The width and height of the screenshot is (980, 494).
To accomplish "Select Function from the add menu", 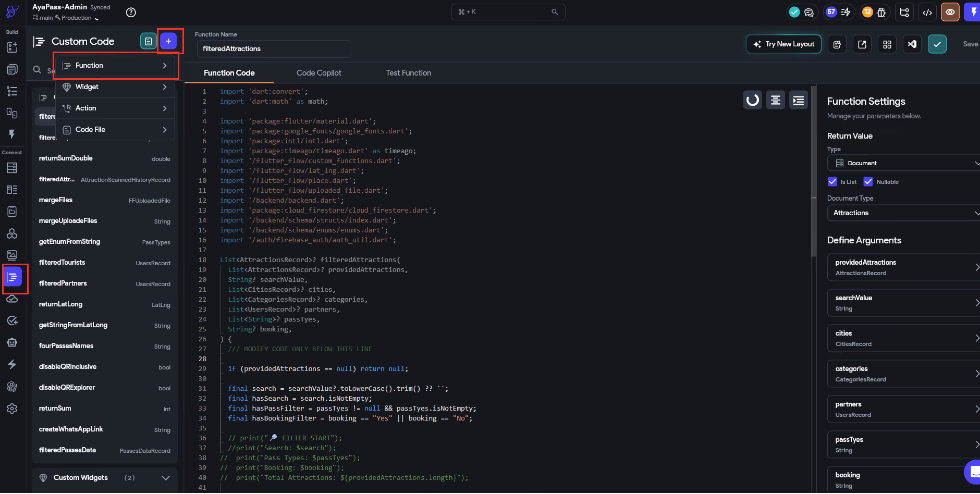I will click(x=115, y=66).
